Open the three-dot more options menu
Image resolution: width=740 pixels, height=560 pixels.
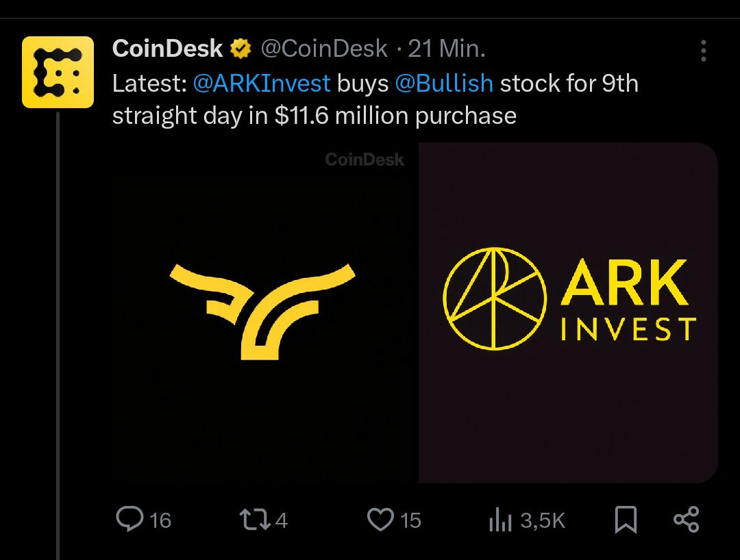[x=703, y=51]
